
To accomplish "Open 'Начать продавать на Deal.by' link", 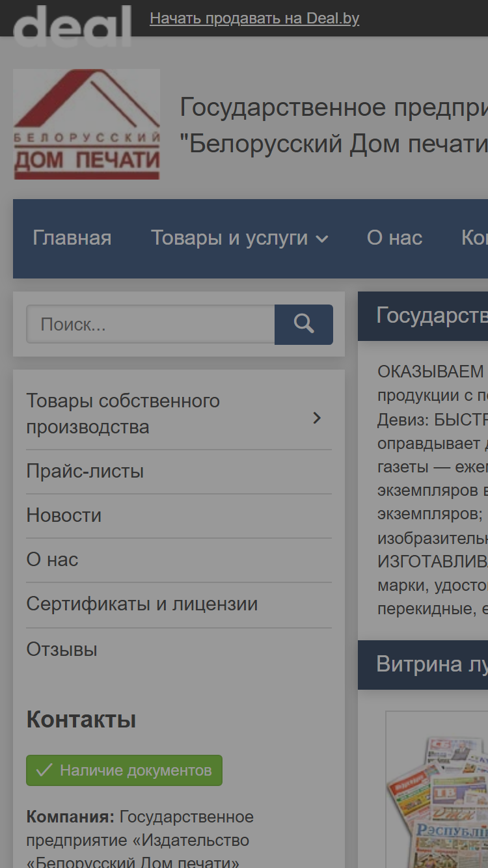I will (x=254, y=18).
